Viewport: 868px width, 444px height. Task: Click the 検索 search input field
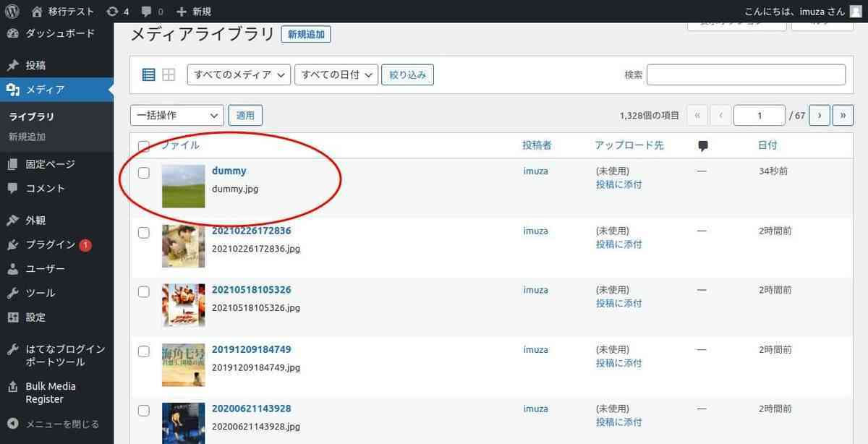[x=746, y=74]
